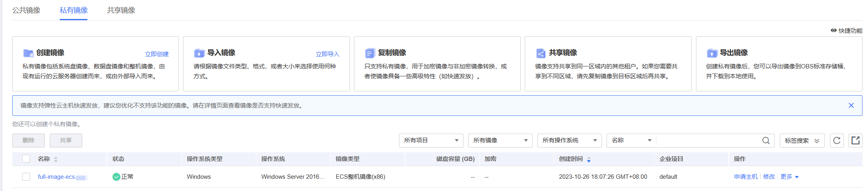
Task: Click the 状态 column header
Action: point(118,159)
